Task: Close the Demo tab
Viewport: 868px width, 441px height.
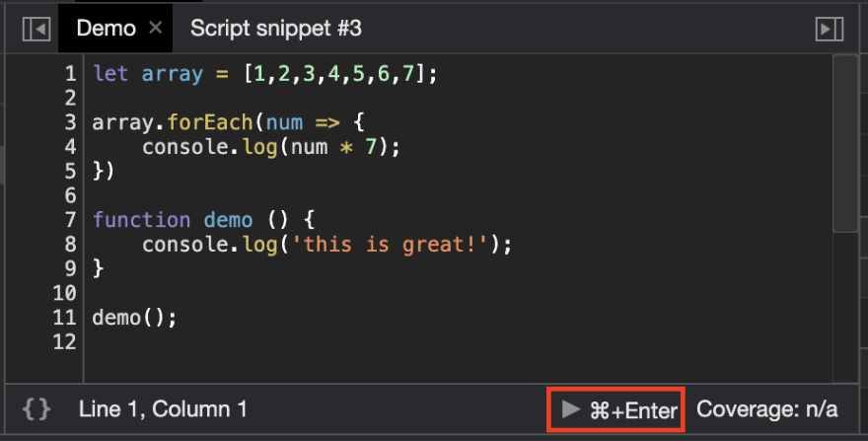Action: tap(156, 28)
